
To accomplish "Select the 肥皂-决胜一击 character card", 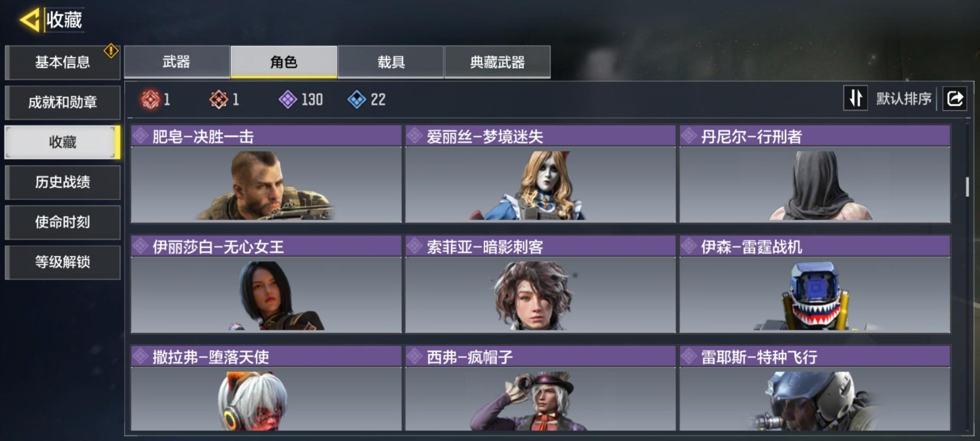I will pyautogui.click(x=266, y=174).
